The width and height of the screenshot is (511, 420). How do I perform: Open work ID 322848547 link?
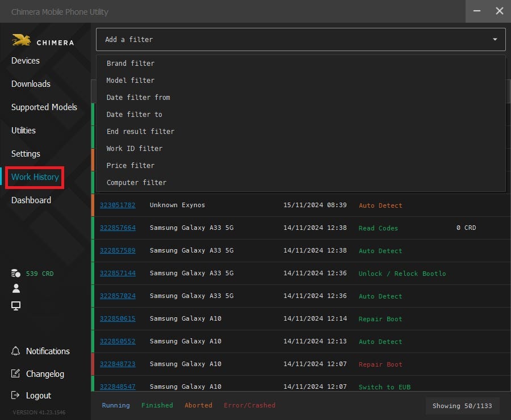(118, 387)
